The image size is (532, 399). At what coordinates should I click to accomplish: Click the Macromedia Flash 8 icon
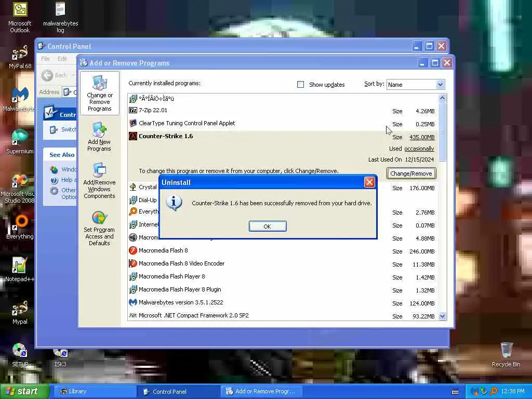tap(132, 251)
